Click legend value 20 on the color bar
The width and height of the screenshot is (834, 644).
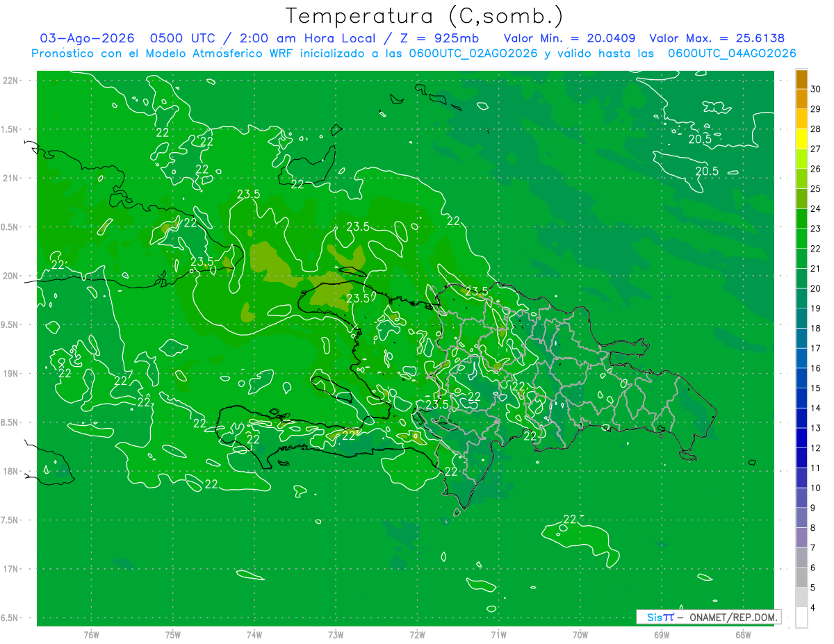tap(816, 288)
